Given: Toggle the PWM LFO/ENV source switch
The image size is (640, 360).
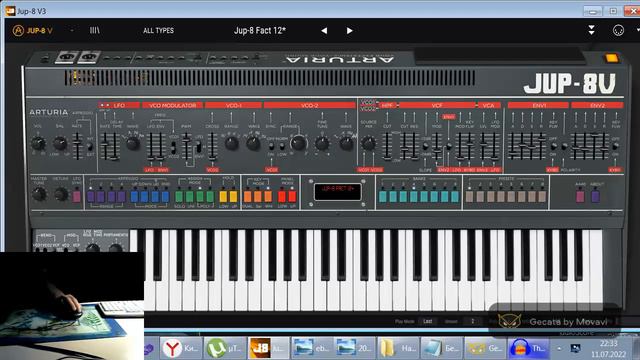Looking at the screenshot, I should point(198,147).
